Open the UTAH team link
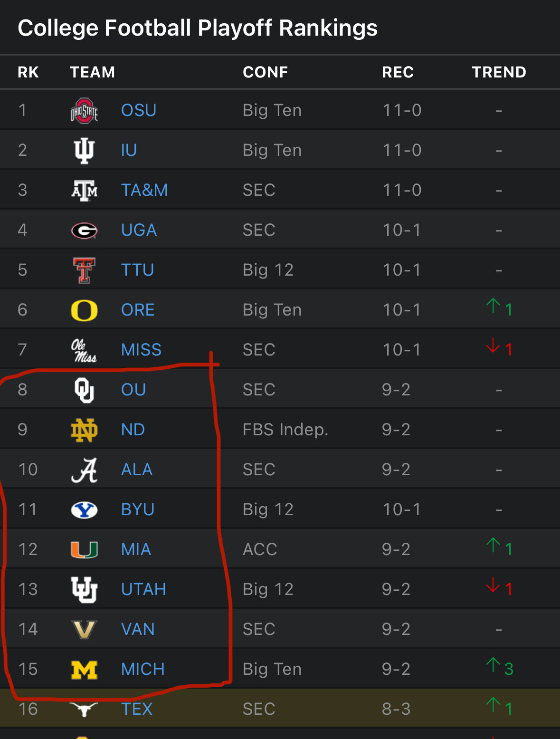560x739 pixels. (143, 589)
